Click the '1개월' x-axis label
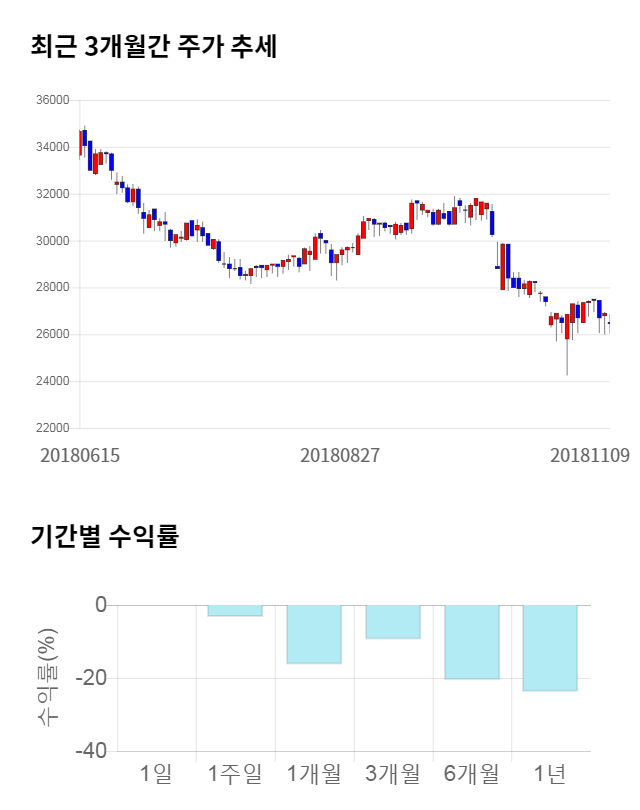 point(314,773)
